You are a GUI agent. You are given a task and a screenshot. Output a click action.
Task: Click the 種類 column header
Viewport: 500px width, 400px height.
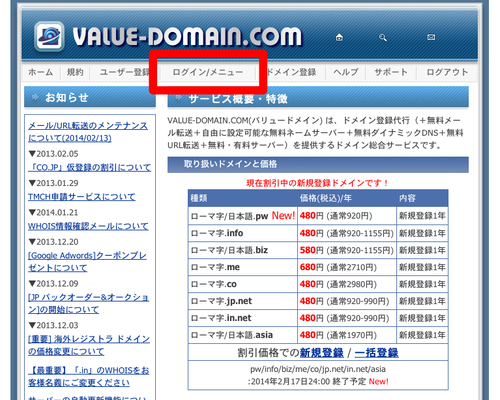[x=199, y=198]
